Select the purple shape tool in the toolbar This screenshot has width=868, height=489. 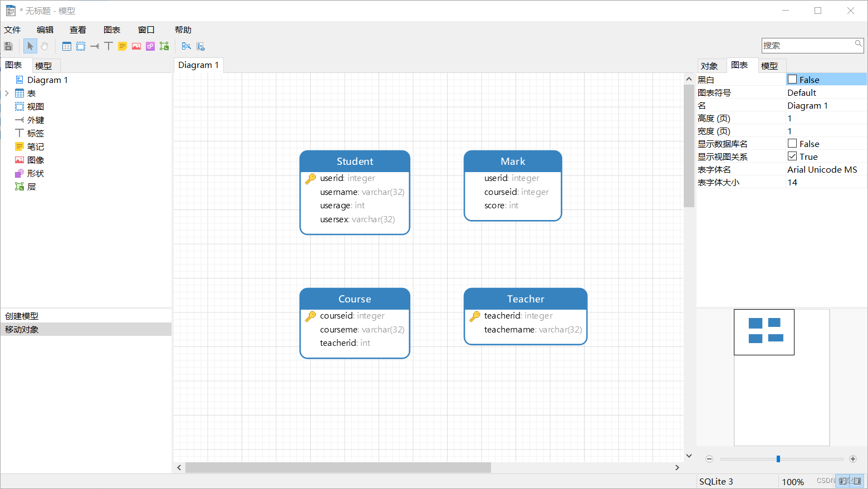pos(150,46)
